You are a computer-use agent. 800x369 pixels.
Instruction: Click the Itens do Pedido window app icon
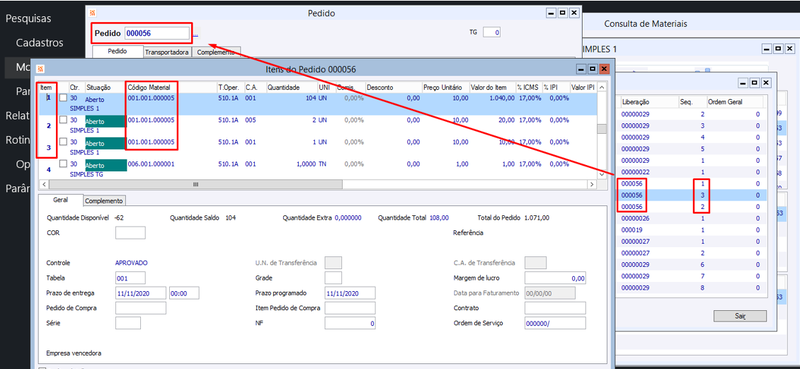tap(40, 69)
